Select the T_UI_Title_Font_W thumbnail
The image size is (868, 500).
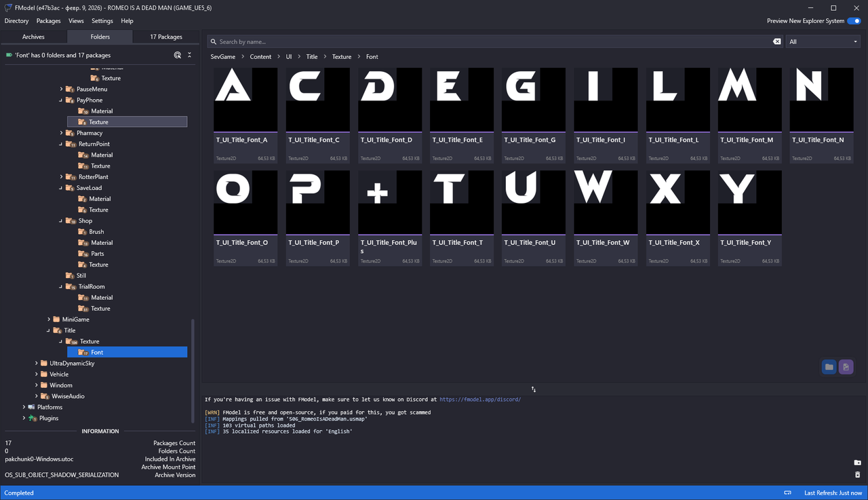606,202
